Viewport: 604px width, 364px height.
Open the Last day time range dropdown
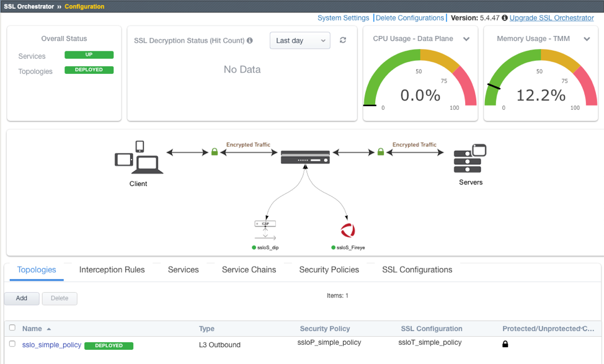[x=300, y=40]
